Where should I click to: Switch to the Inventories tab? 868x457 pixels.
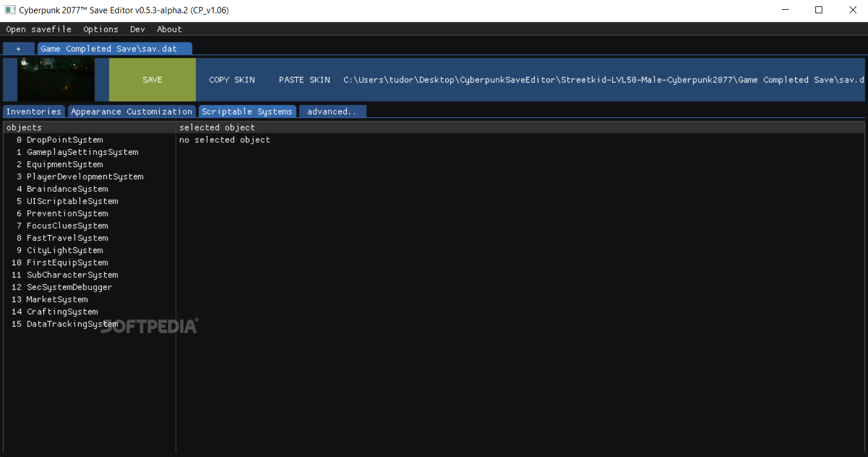tap(34, 112)
